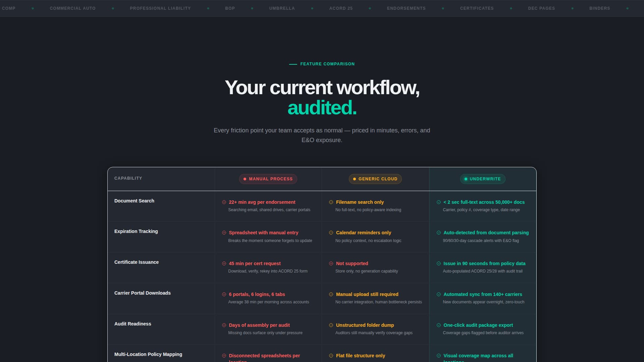
Task: Click the red icon beside 45 min per cert request
Action: [x=224, y=263]
